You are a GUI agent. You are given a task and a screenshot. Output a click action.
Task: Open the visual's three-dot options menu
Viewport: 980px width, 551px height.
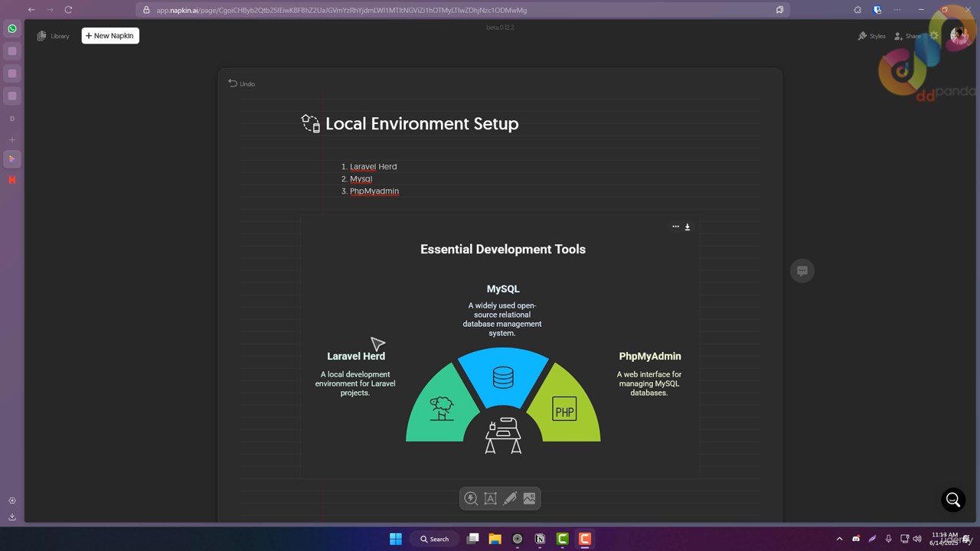tap(675, 227)
